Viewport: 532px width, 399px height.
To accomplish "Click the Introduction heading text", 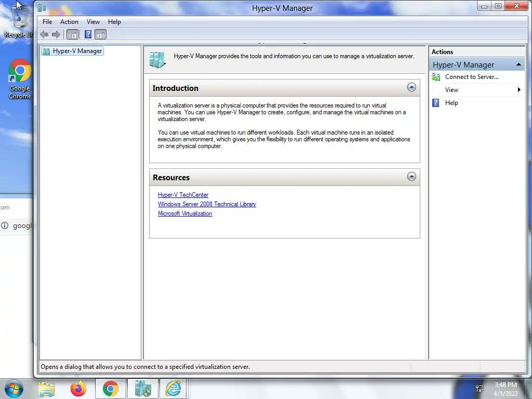I will (176, 88).
